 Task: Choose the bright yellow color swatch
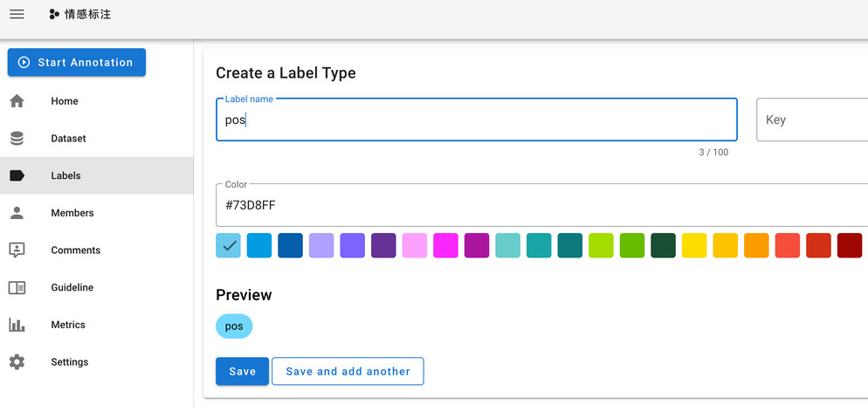click(694, 245)
